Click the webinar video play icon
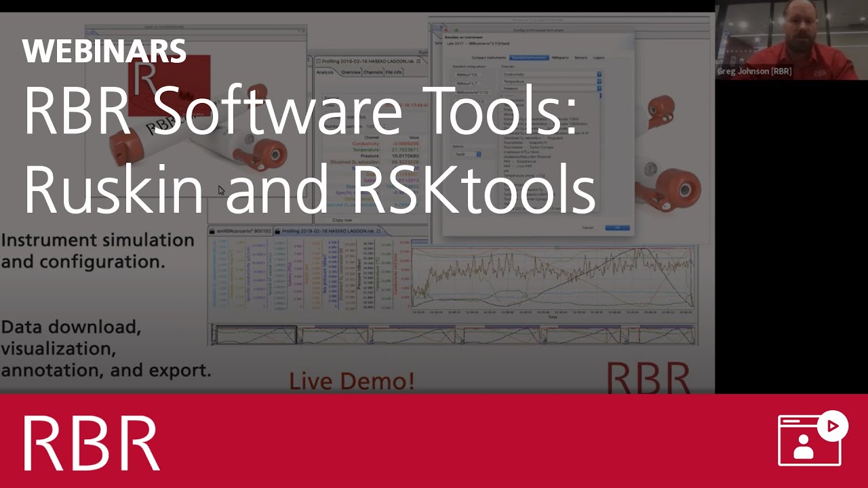The image size is (868, 488). [x=833, y=426]
